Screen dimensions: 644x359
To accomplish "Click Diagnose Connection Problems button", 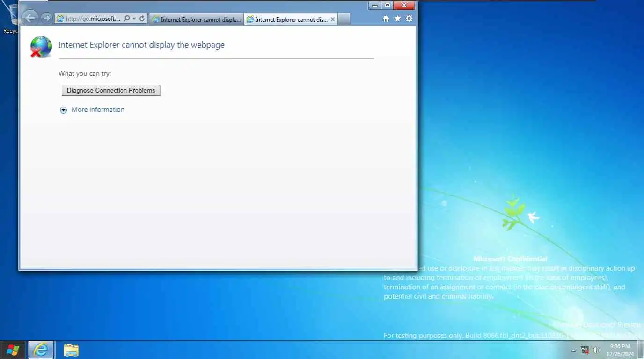I will point(111,90).
